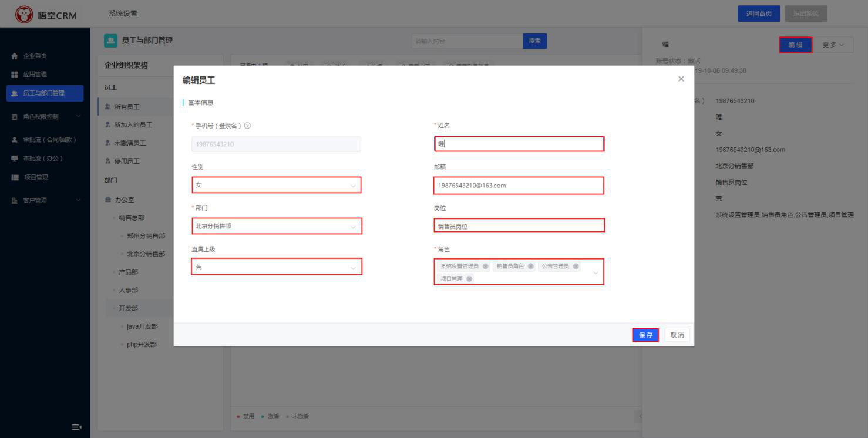Image resolution: width=868 pixels, height=438 pixels.
Task: Click the 搜索 button
Action: tap(534, 41)
